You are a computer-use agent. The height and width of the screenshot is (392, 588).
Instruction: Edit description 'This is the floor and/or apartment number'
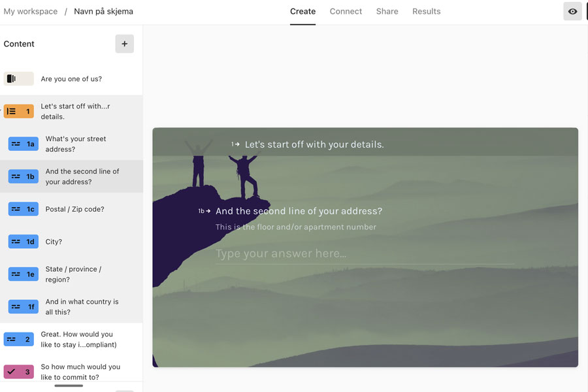tap(295, 227)
